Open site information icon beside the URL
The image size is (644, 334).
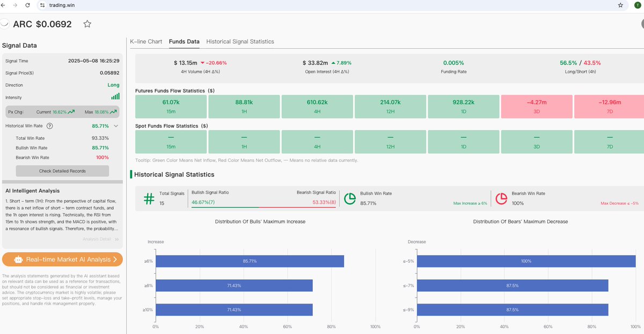pyautogui.click(x=43, y=5)
